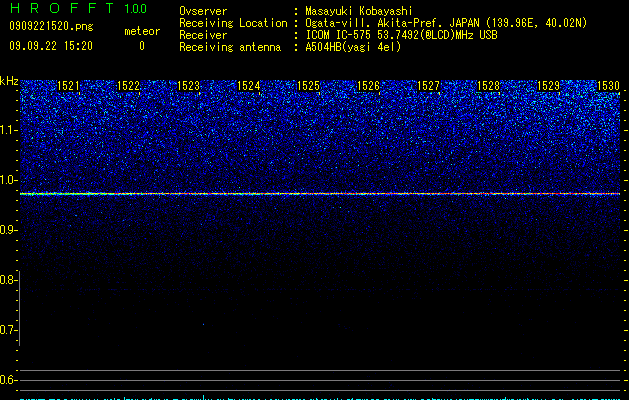
Task: Click the meteor count value 0
Action: pyautogui.click(x=142, y=46)
